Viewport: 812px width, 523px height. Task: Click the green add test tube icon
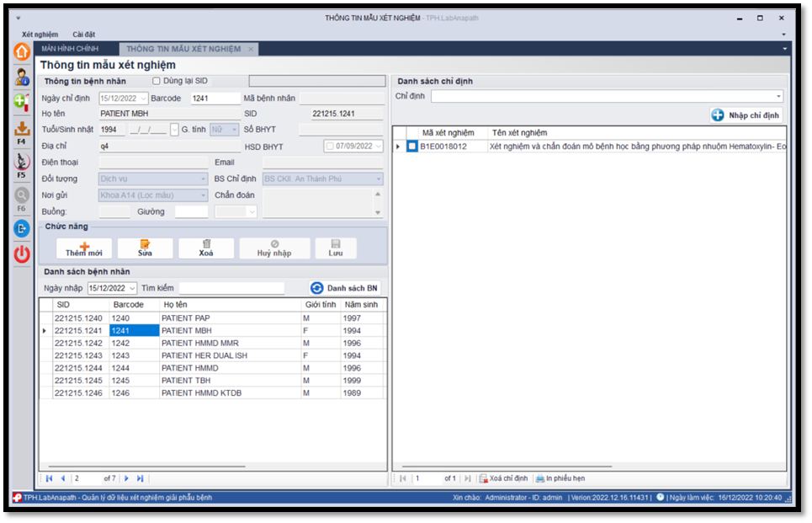(x=22, y=102)
